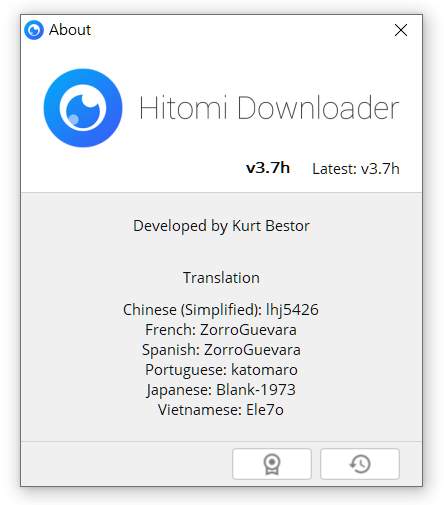The width and height of the screenshot is (444, 505).
Task: Click 'Developed by Kurt Bestor' text
Action: click(x=221, y=226)
